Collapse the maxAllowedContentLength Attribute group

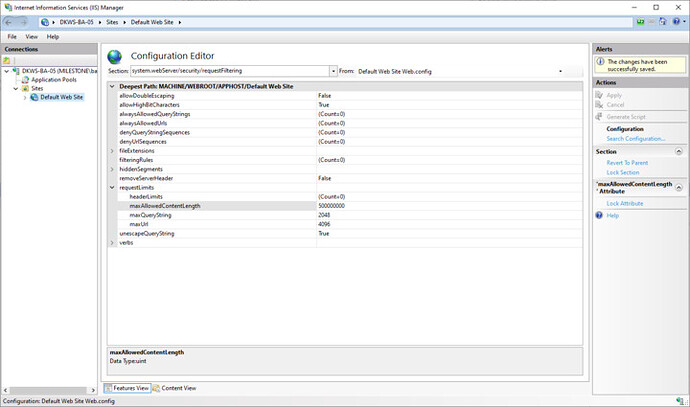coord(679,187)
